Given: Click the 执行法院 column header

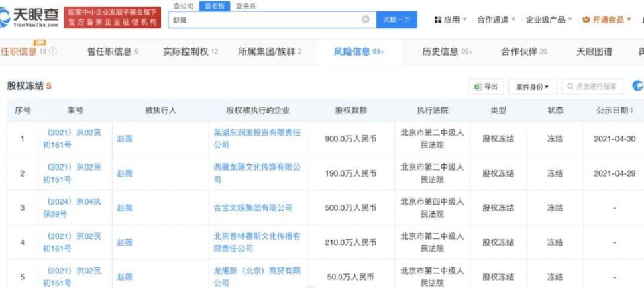Looking at the screenshot, I should [433, 111].
